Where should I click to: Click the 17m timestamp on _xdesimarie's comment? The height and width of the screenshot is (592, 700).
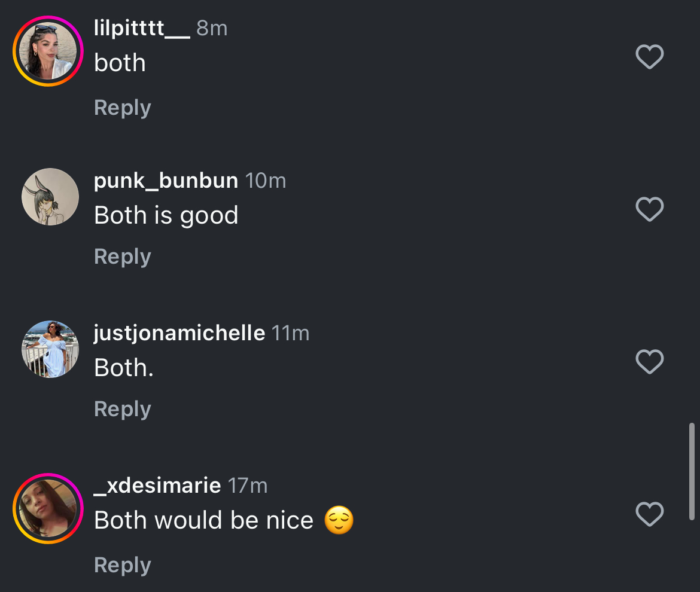pos(247,486)
